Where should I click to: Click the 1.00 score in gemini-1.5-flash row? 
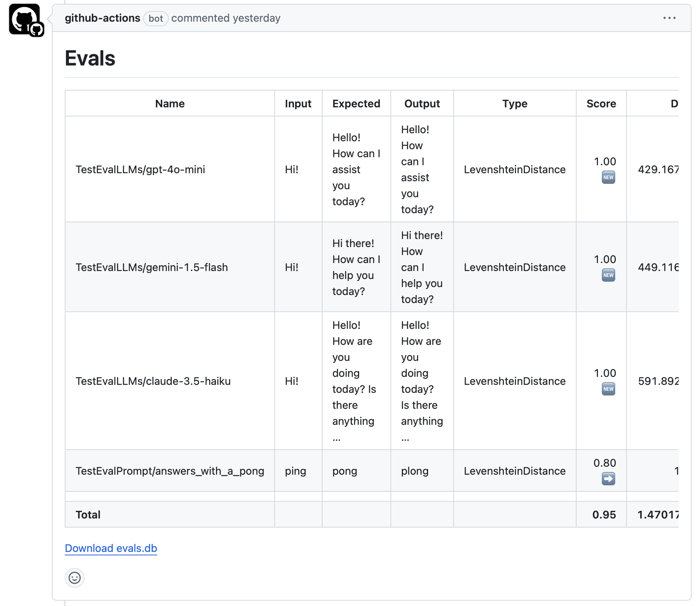[605, 259]
